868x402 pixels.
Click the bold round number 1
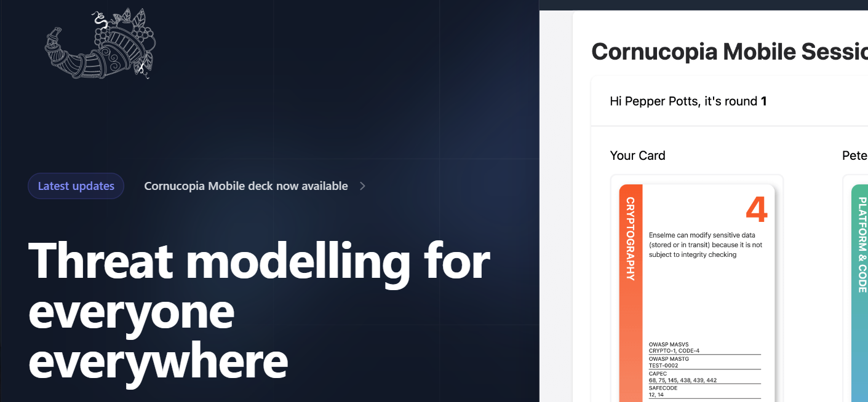pyautogui.click(x=763, y=101)
